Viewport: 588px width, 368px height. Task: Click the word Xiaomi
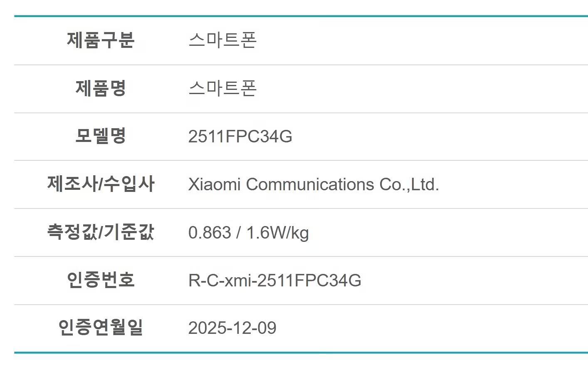tap(214, 184)
